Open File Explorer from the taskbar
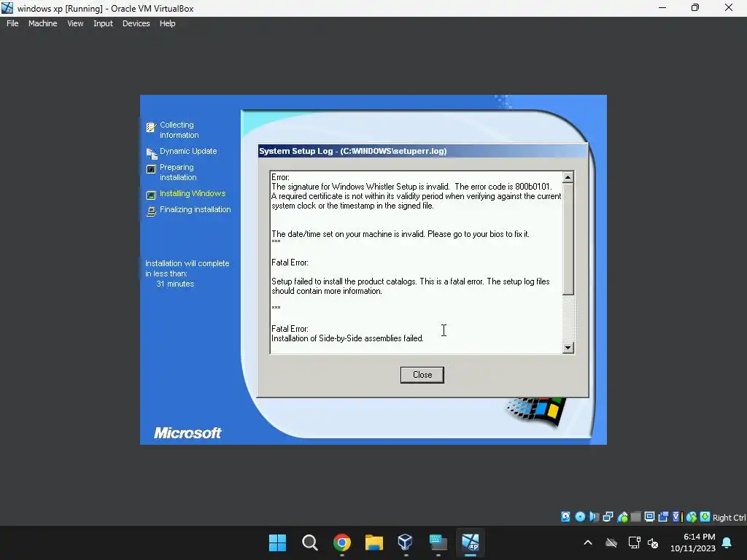The width and height of the screenshot is (747, 560). click(x=374, y=542)
